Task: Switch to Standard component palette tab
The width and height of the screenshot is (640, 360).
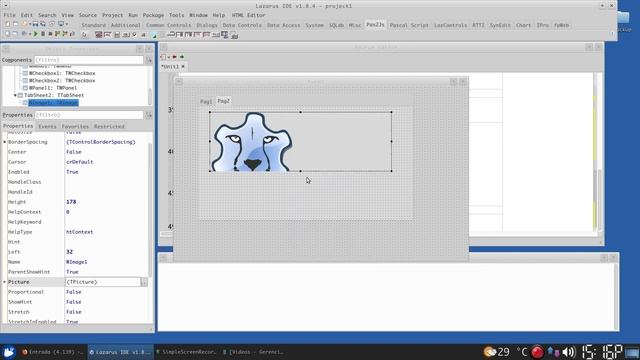Action: pyautogui.click(x=93, y=25)
